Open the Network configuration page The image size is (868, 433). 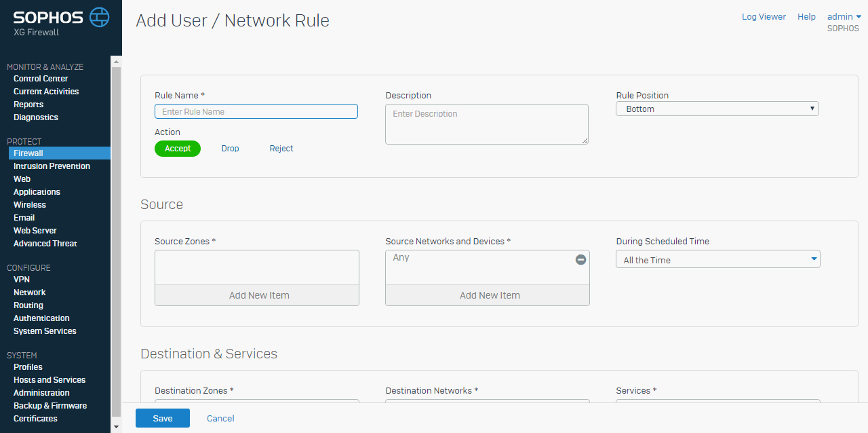click(30, 293)
